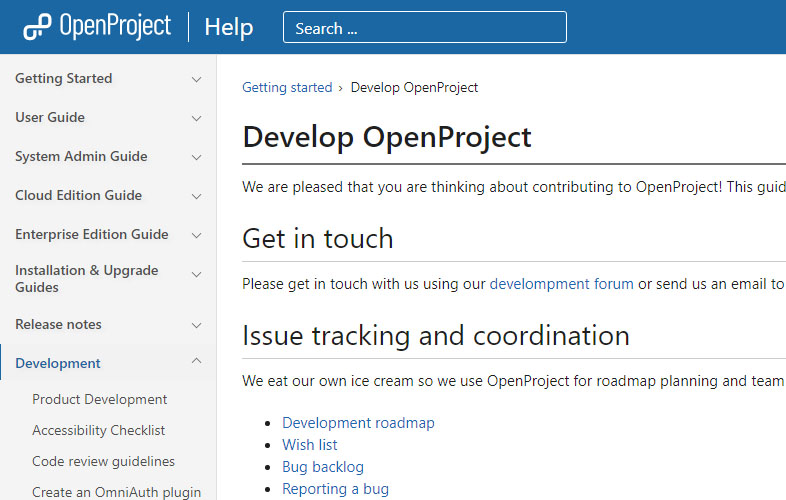The image size is (786, 500).
Task: Open Create an OmniAuth plugin page
Action: point(116,492)
